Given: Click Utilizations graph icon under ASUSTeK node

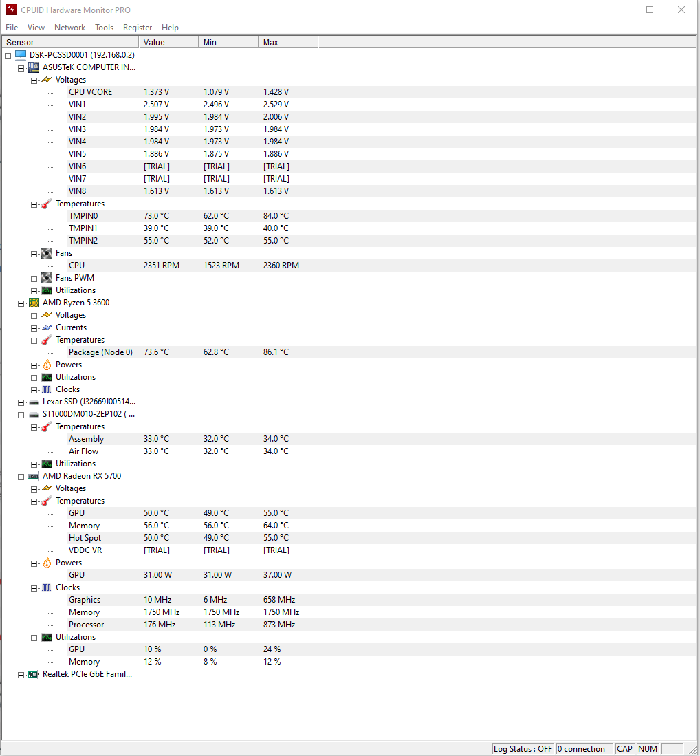Looking at the screenshot, I should click(x=47, y=290).
